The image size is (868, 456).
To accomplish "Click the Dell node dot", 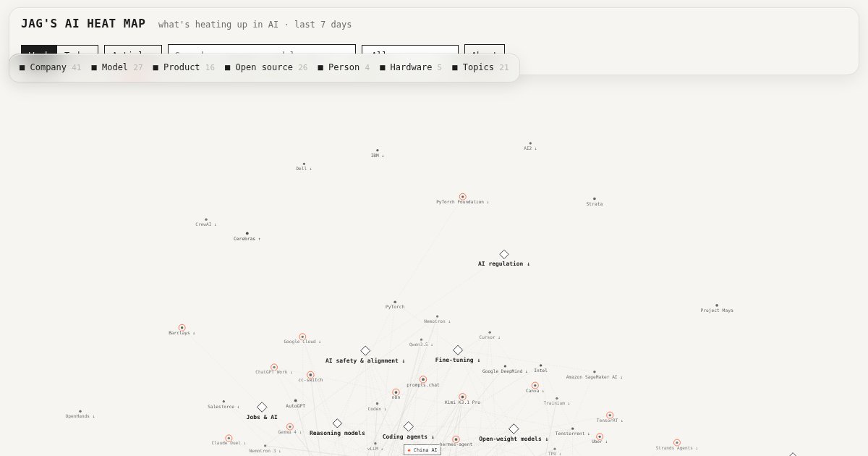I will pos(304,164).
